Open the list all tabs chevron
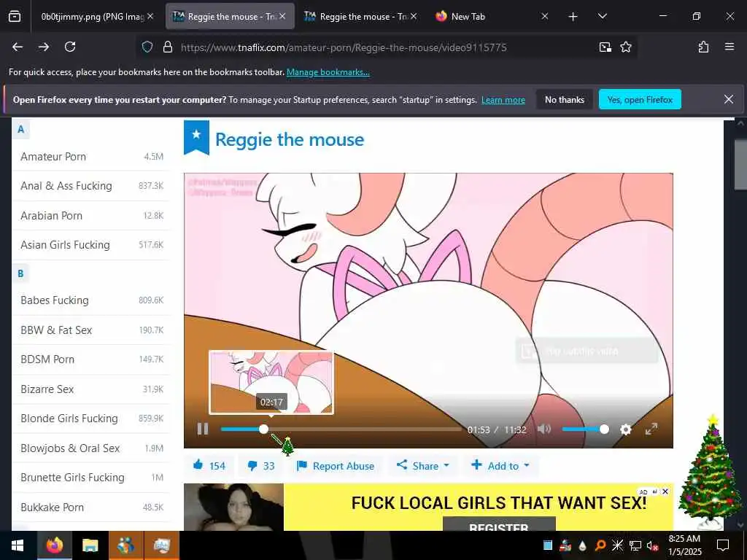The image size is (747, 560). (602, 16)
